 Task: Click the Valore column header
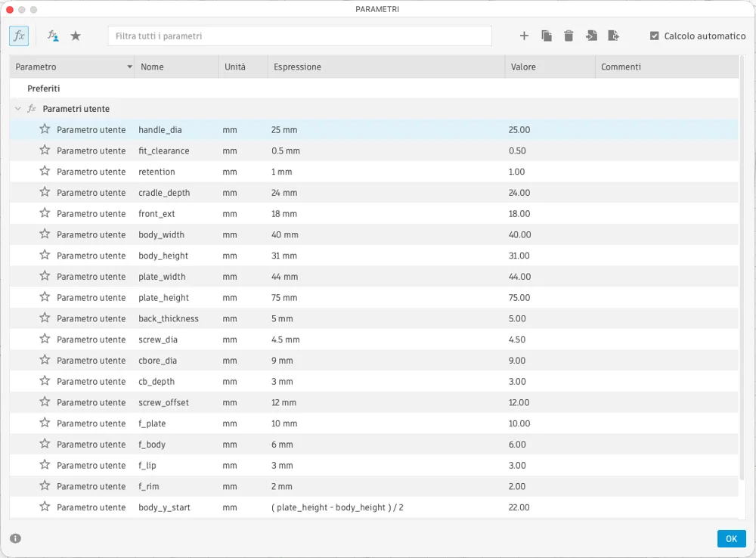click(x=550, y=67)
